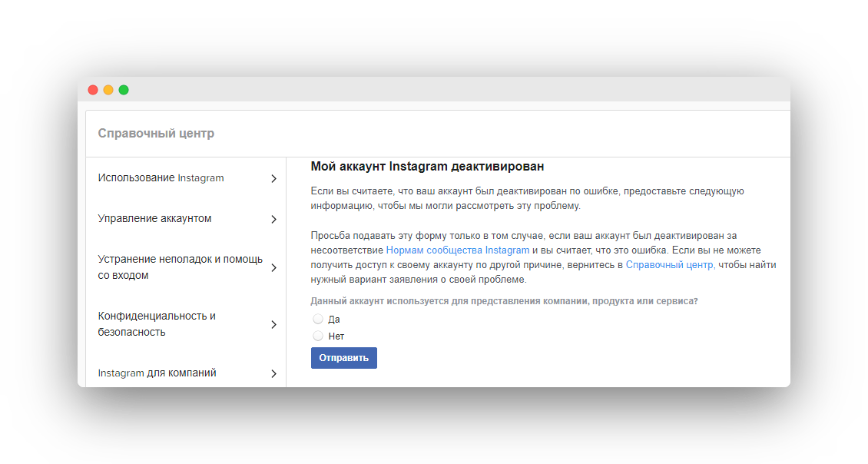The height and width of the screenshot is (464, 868).
Task: Expand chevron next to "Управление аккаунтом"
Action: (273, 219)
